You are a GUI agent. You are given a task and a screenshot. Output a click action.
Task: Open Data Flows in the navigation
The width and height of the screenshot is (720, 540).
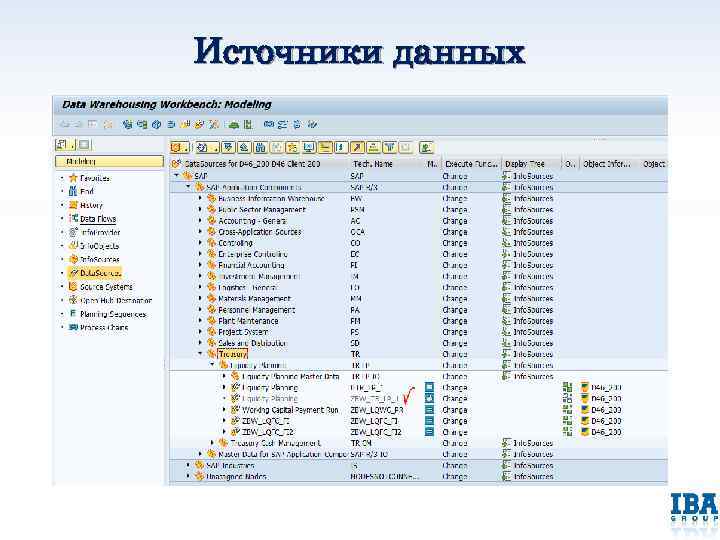98,219
